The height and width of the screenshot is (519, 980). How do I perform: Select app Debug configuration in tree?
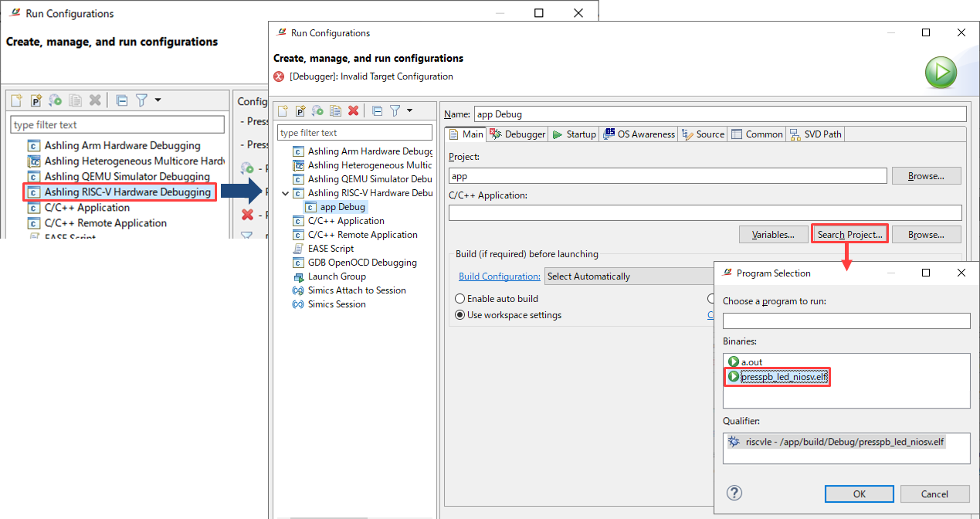coord(334,207)
